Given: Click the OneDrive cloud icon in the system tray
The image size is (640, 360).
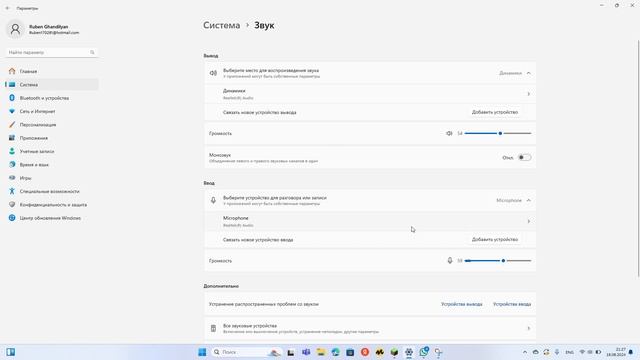Looking at the screenshot, I should coord(536,352).
